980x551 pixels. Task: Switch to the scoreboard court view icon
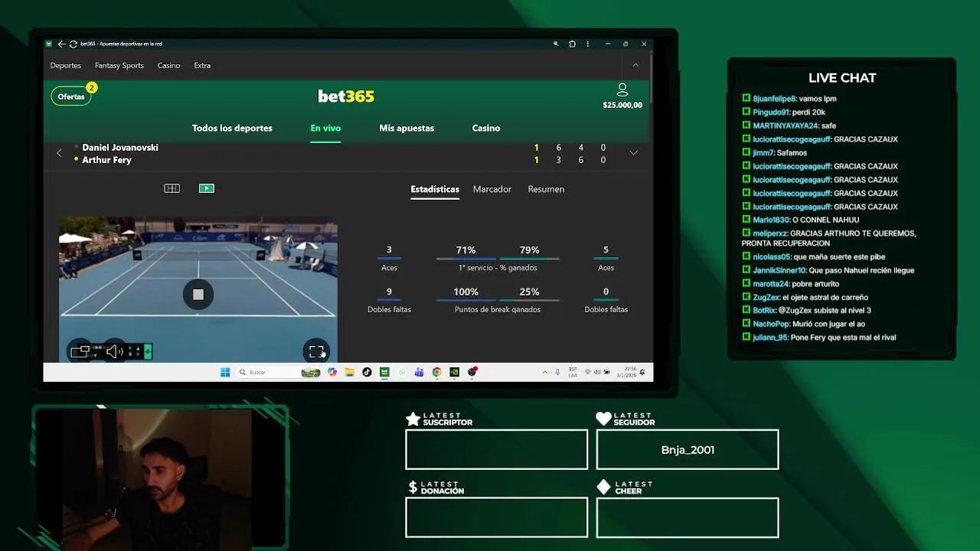tap(171, 188)
